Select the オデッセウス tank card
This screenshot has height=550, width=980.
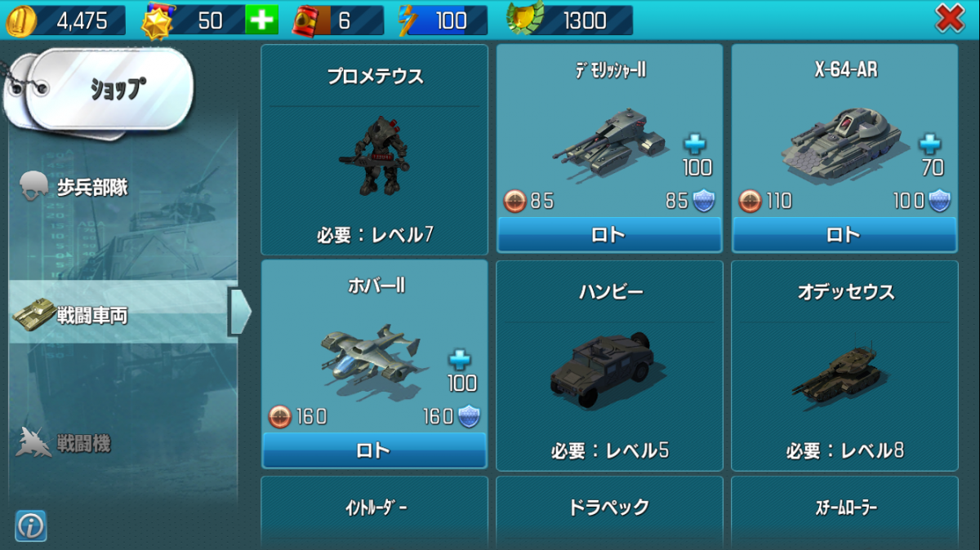coord(844,366)
